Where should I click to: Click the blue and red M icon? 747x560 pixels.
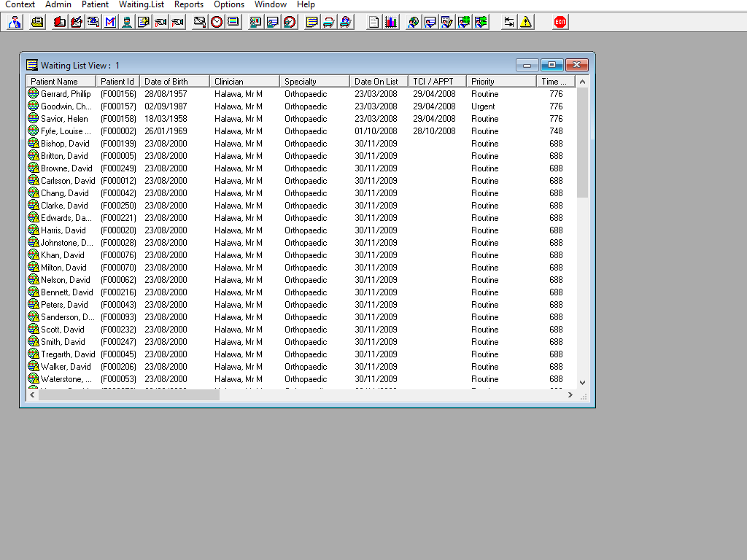tap(110, 22)
